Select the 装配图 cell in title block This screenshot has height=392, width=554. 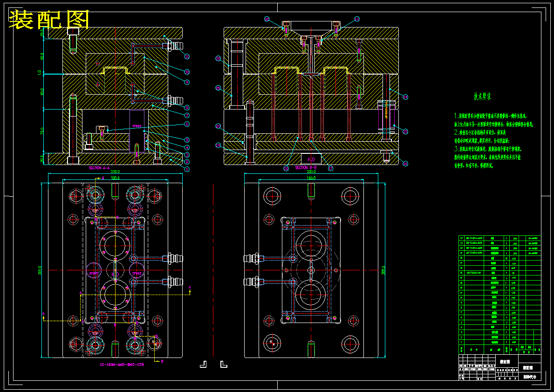[x=506, y=362]
